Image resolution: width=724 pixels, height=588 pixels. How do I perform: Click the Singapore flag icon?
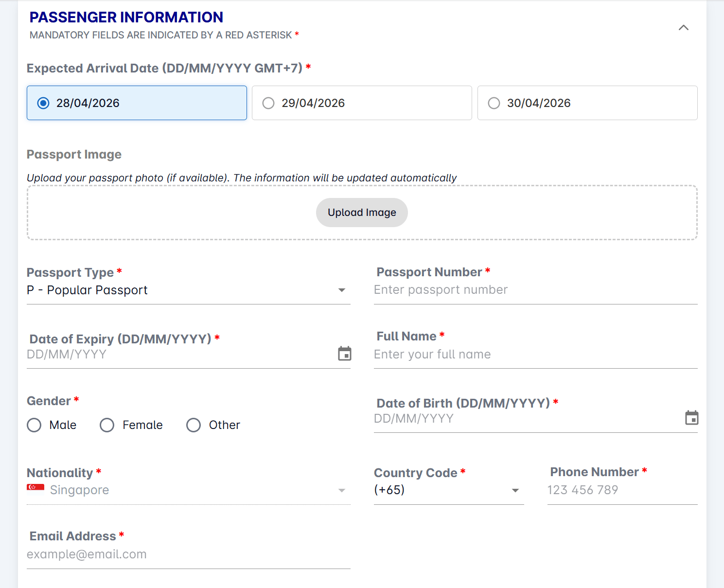tap(35, 487)
